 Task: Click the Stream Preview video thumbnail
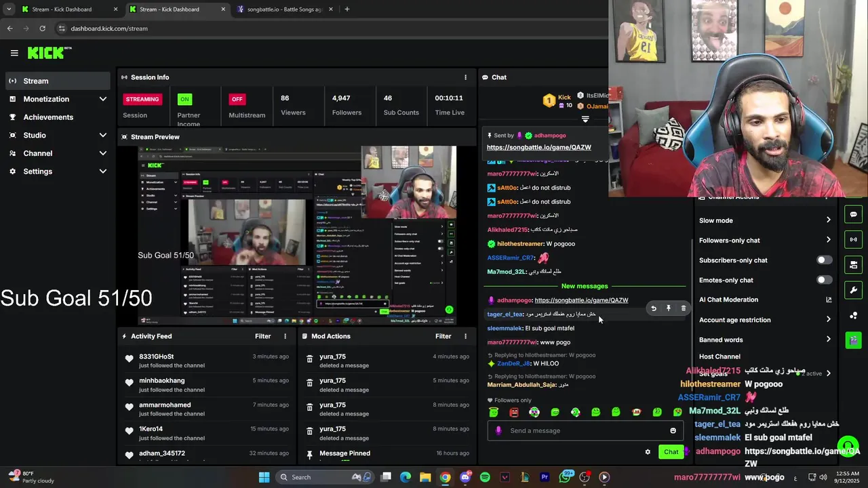pos(296,235)
